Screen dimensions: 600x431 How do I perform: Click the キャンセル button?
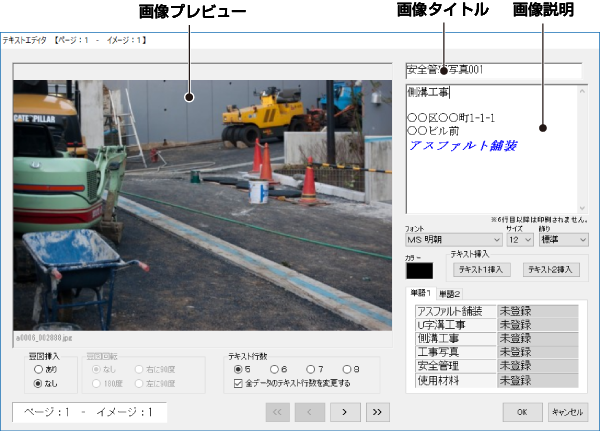click(567, 412)
